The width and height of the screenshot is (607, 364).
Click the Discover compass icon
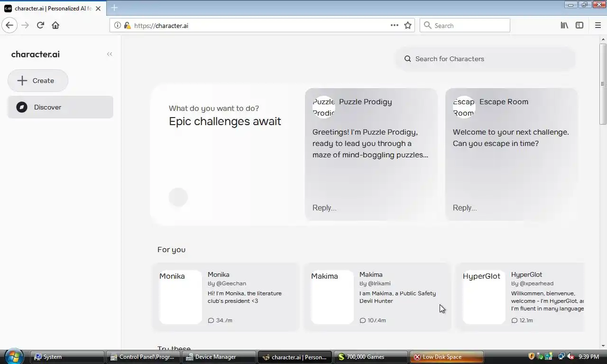[x=22, y=107]
